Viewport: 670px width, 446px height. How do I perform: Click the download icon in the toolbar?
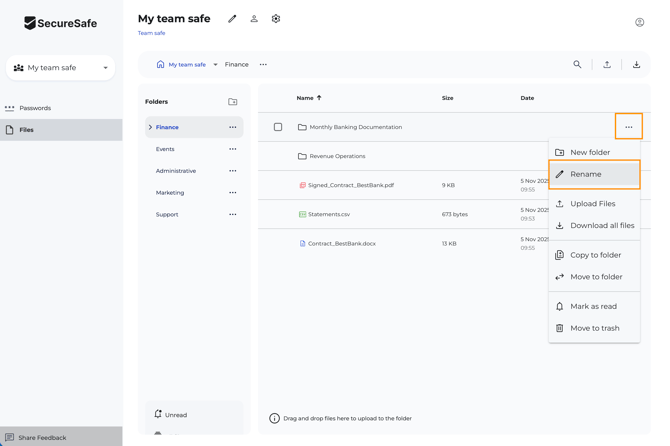click(636, 65)
